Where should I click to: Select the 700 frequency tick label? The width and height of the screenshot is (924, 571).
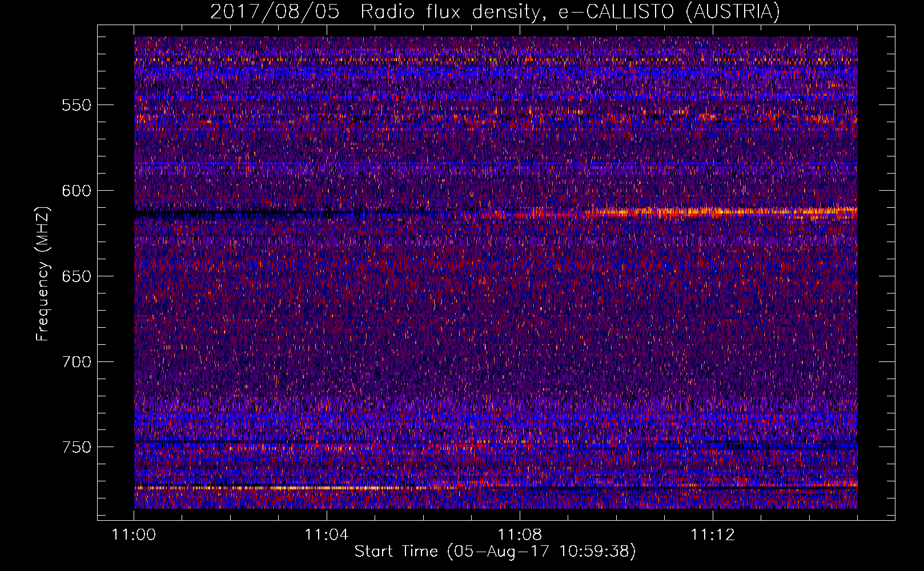[x=77, y=362]
